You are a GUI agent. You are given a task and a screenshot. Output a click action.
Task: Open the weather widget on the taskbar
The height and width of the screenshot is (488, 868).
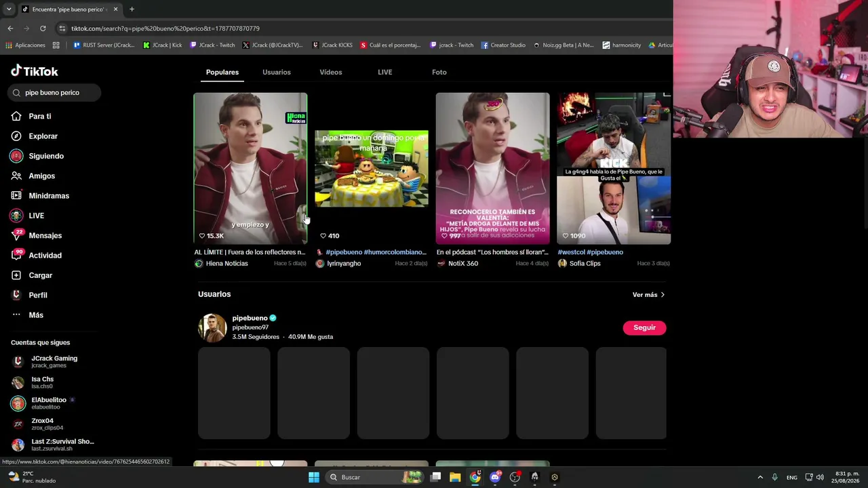point(31,477)
